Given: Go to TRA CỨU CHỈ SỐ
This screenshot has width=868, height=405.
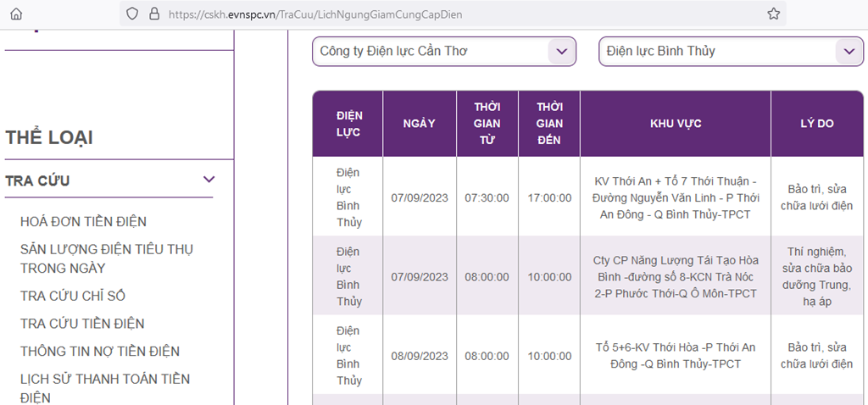Looking at the screenshot, I should tap(73, 296).
